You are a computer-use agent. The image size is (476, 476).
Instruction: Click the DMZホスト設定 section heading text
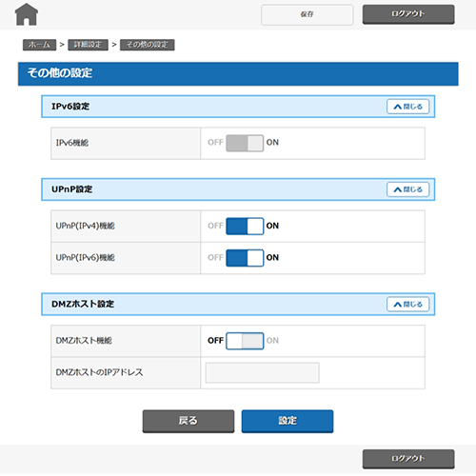point(83,304)
